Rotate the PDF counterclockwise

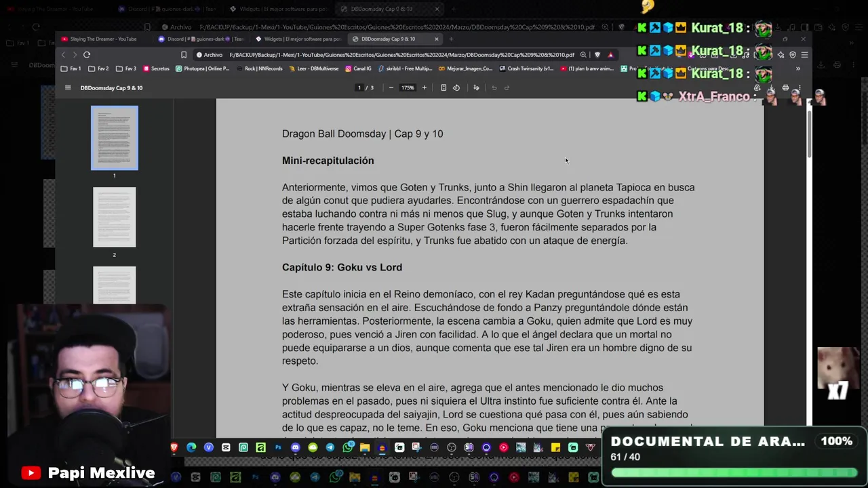[x=456, y=87]
